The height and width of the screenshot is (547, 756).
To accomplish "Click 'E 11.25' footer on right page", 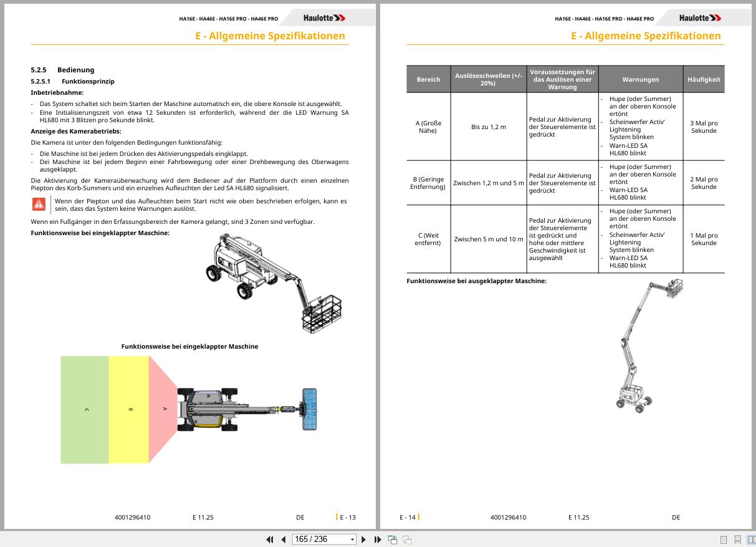I will tap(579, 517).
